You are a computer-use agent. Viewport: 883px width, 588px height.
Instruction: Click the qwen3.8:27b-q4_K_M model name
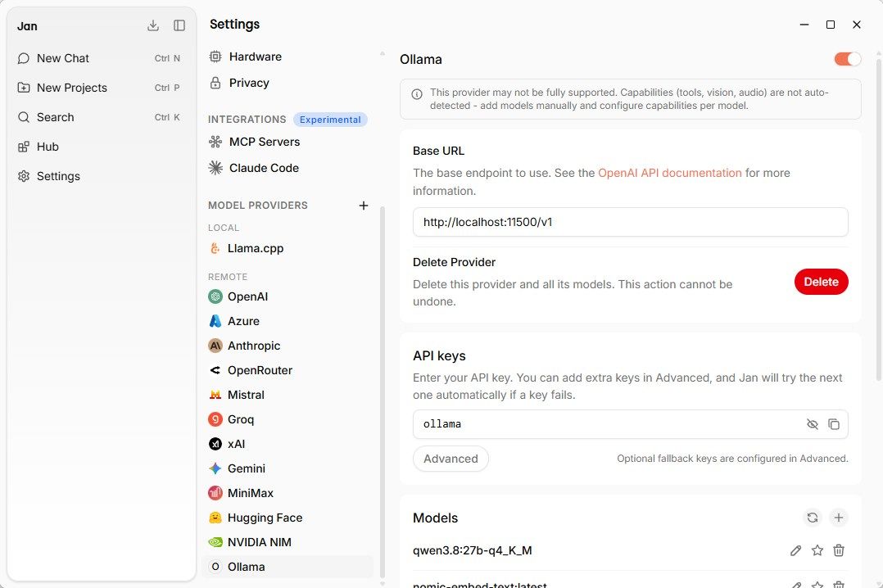(x=473, y=550)
